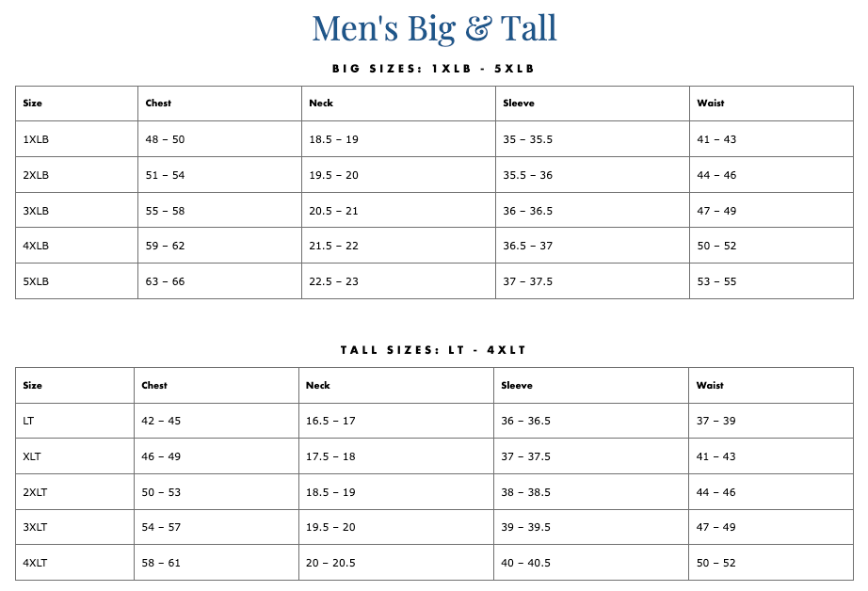Select the 2XLT size cell

pyautogui.click(x=35, y=492)
